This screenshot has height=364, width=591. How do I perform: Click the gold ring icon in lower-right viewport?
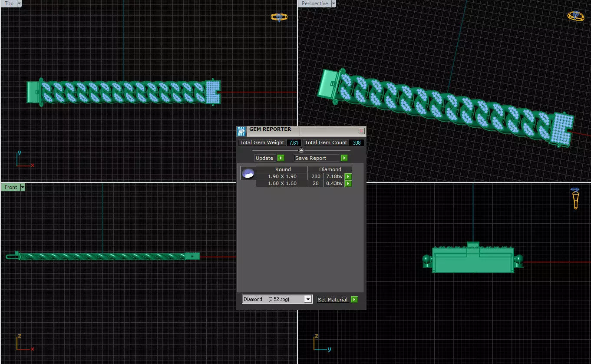coord(575,199)
